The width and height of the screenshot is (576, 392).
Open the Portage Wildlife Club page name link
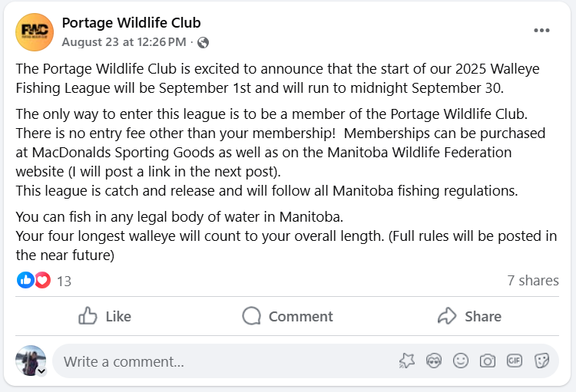131,23
